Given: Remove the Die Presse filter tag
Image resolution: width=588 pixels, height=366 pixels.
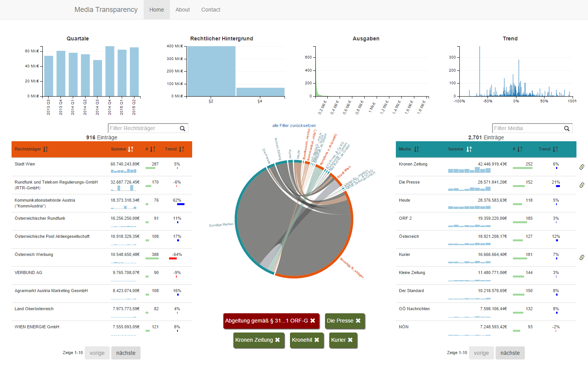Looking at the screenshot, I should point(358,321).
